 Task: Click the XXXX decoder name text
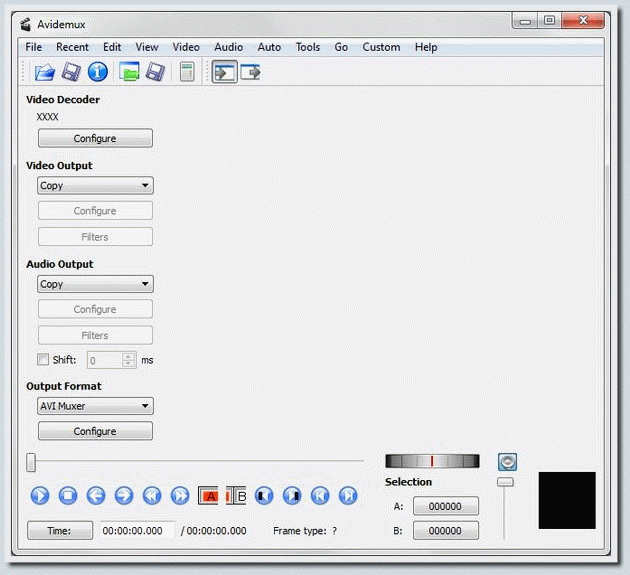[x=47, y=117]
